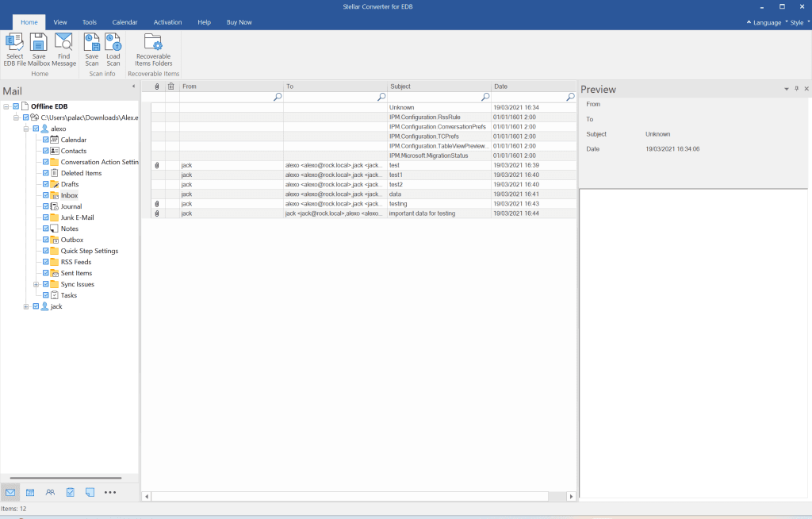
Task: Switch to Contacts view icon in bottom bar
Action: 50,492
